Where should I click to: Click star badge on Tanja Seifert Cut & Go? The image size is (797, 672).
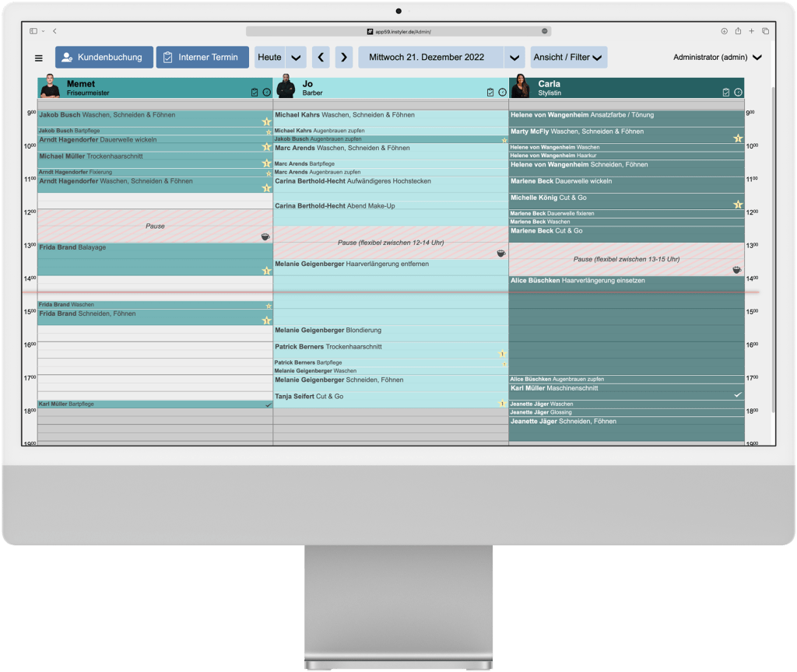(x=502, y=404)
